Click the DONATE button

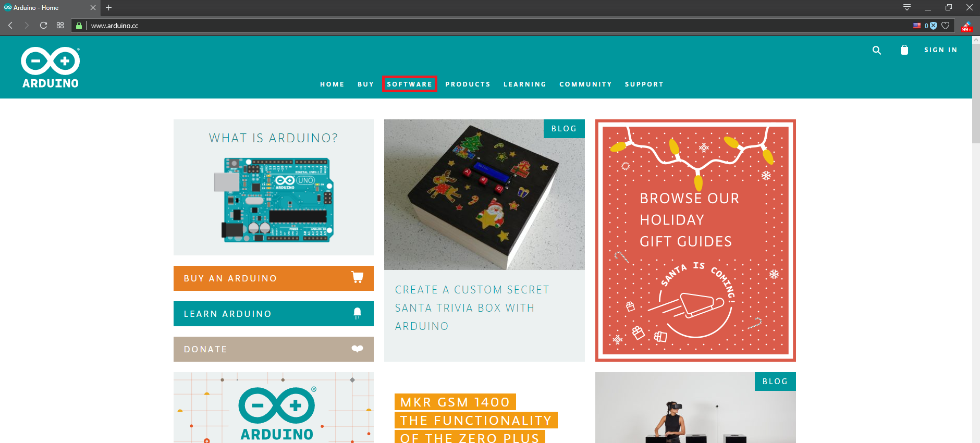(x=274, y=349)
